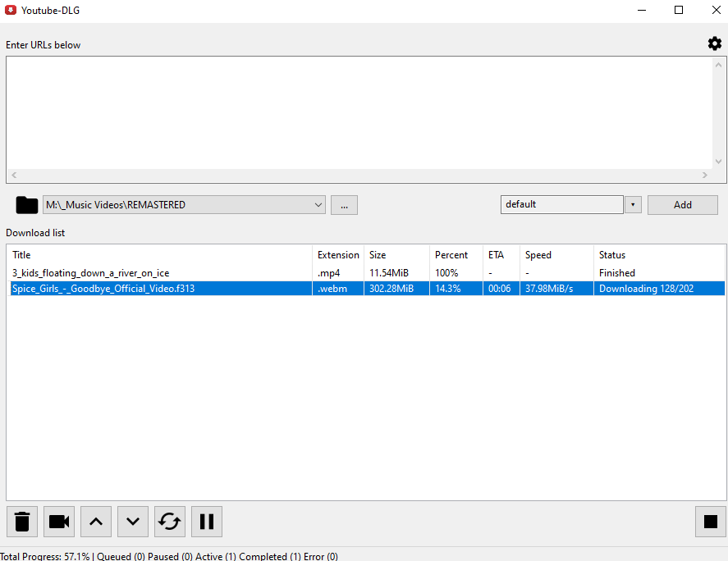The image size is (728, 561).
Task: Click the 14.3% percent cell
Action: tap(448, 288)
